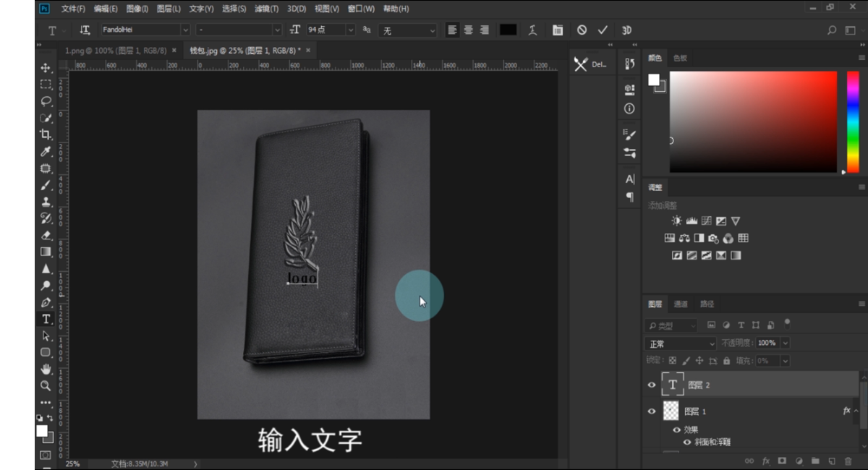
Task: Select the Pen tool
Action: click(46, 302)
